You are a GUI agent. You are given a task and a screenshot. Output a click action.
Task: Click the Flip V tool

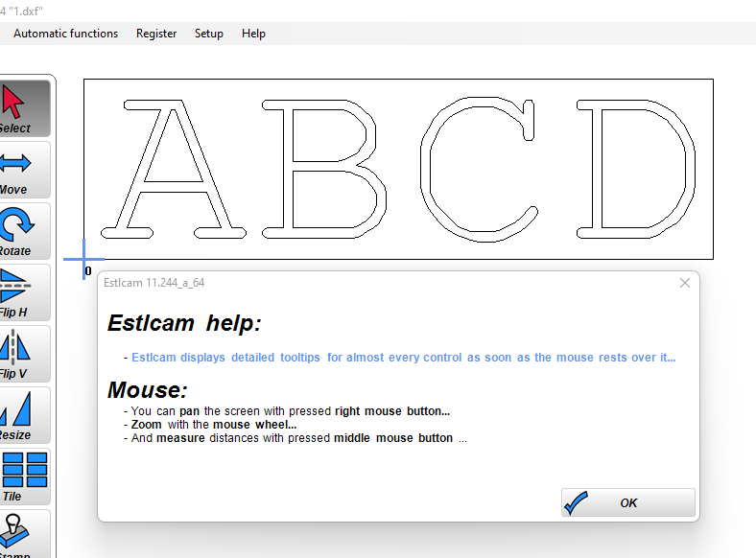(x=24, y=354)
